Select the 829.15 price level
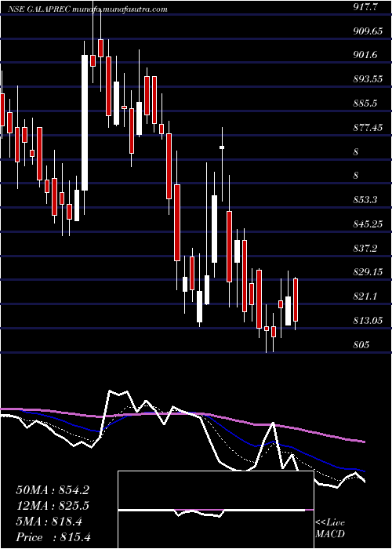The image size is (392, 549). (368, 272)
